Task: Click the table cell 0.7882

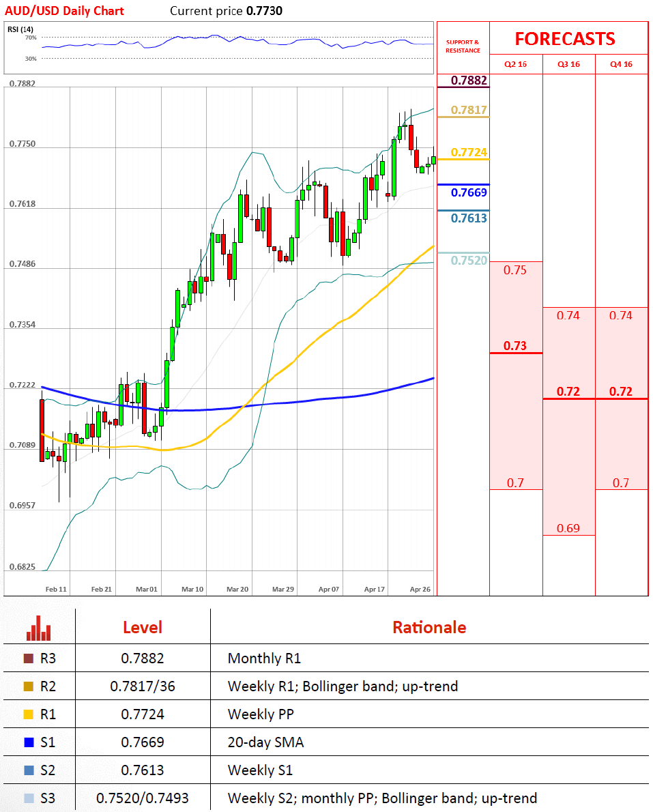Action: click(143, 658)
